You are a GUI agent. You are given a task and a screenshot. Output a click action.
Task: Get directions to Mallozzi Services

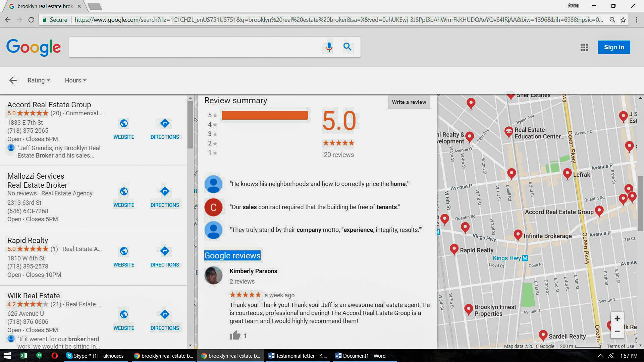(165, 197)
